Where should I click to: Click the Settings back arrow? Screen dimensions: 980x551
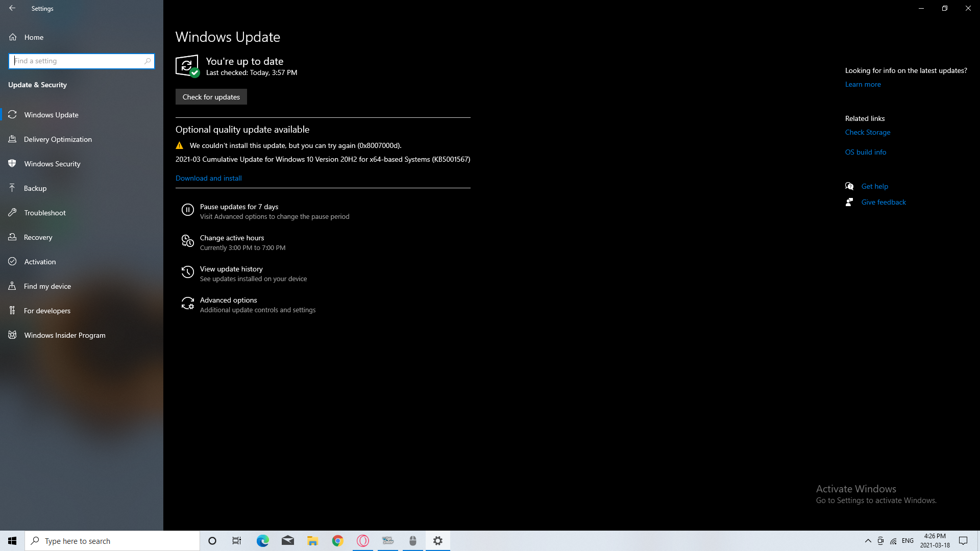12,8
